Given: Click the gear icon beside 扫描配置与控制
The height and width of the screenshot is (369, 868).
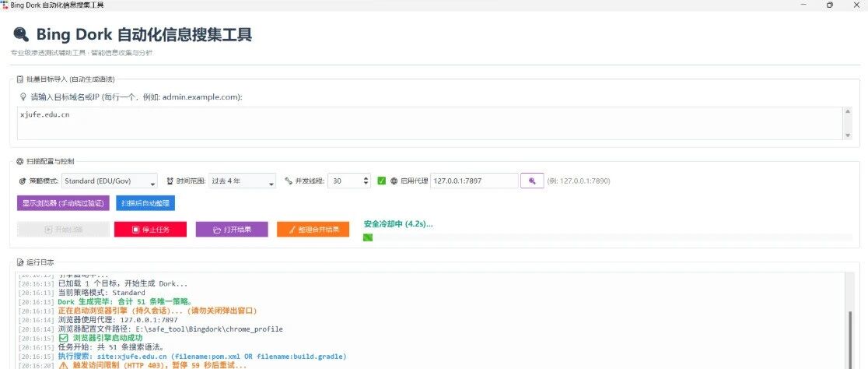Looking at the screenshot, I should click(20, 161).
